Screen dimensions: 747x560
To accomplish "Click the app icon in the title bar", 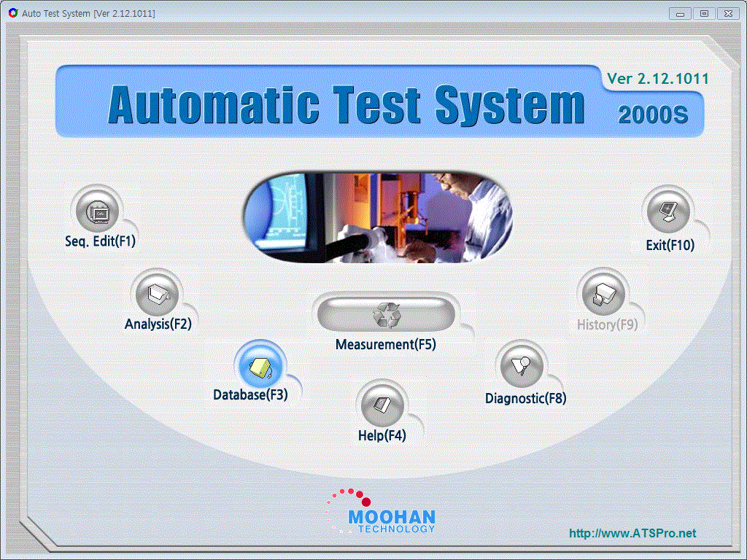I will coord(13,13).
